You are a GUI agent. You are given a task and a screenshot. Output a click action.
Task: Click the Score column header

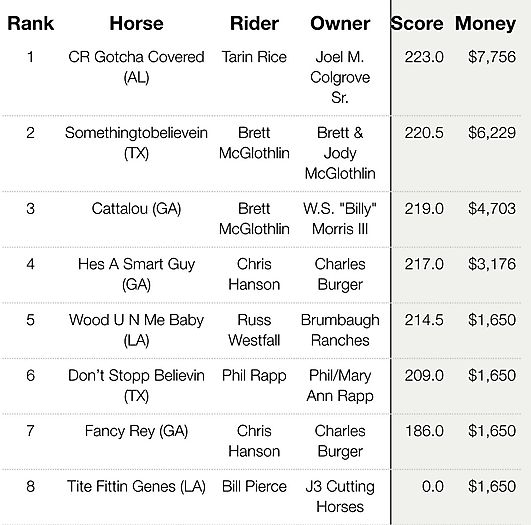pyautogui.click(x=417, y=24)
